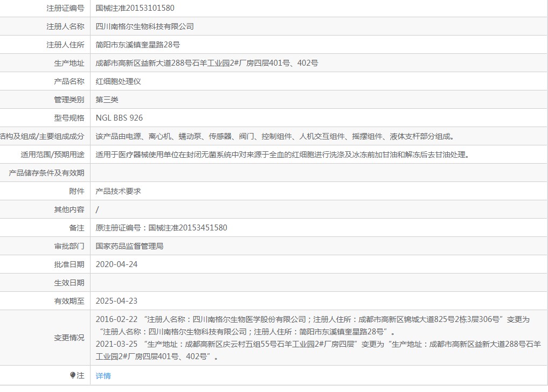
Task: Select the 注册人名称 row label
Action: 65,26
